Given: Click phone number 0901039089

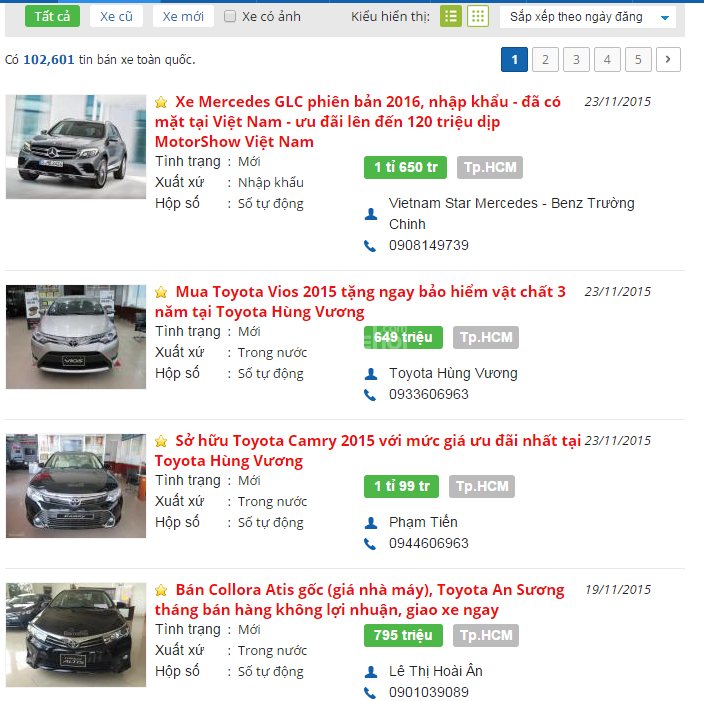Looking at the screenshot, I should pyautogui.click(x=429, y=693).
